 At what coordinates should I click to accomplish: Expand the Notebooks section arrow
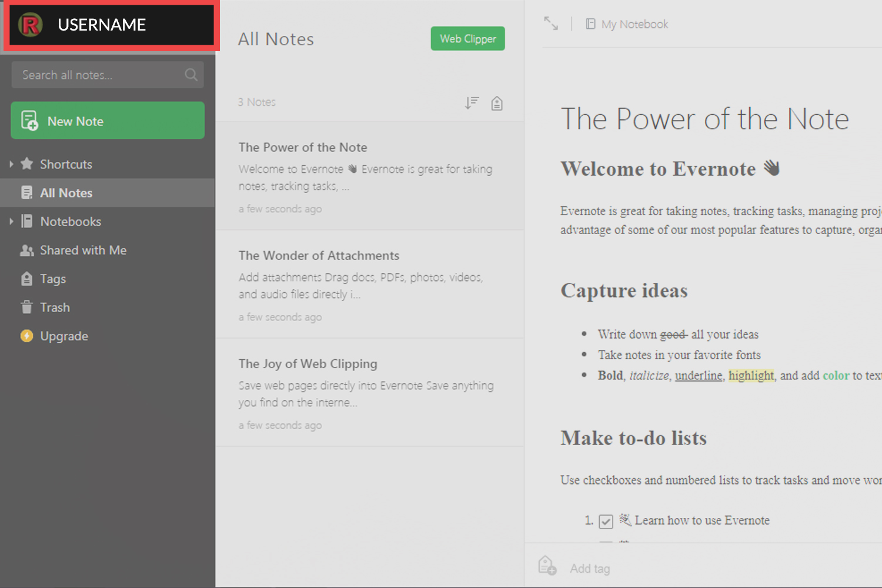click(11, 221)
